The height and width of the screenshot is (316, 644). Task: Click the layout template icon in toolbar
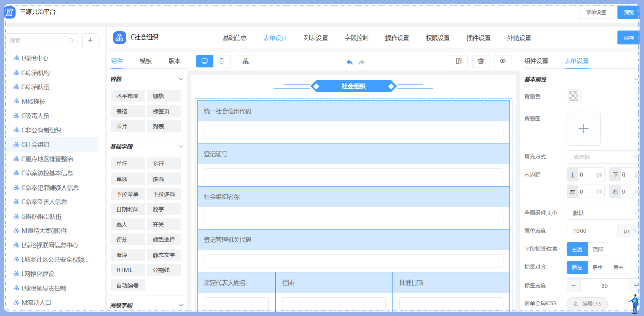(459, 61)
